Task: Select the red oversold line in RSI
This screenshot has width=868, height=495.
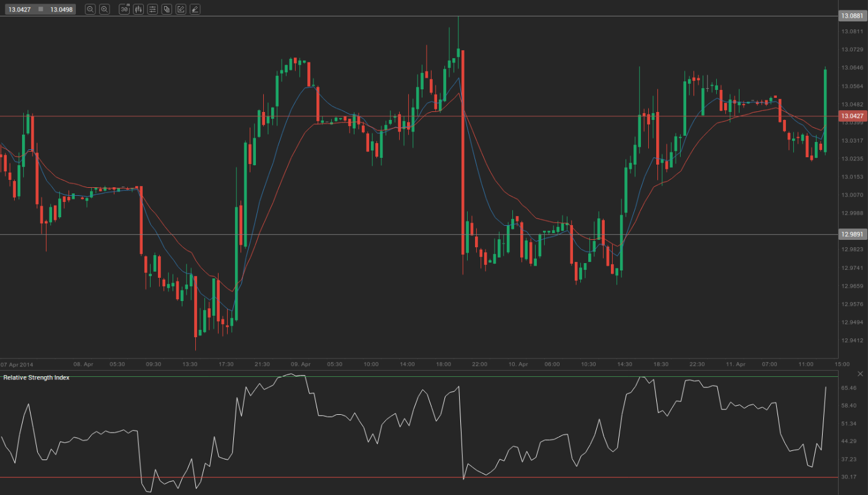Action: click(367, 477)
